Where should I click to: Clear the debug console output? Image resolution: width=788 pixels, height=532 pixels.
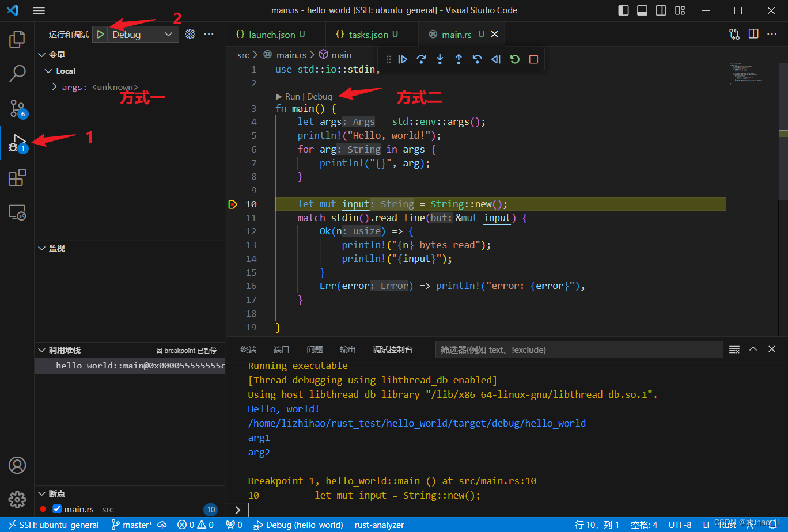tap(734, 349)
